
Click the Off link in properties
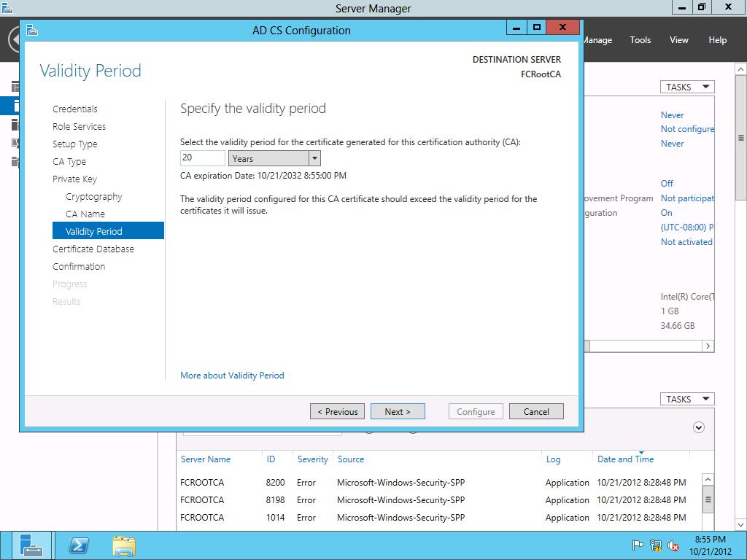(667, 183)
